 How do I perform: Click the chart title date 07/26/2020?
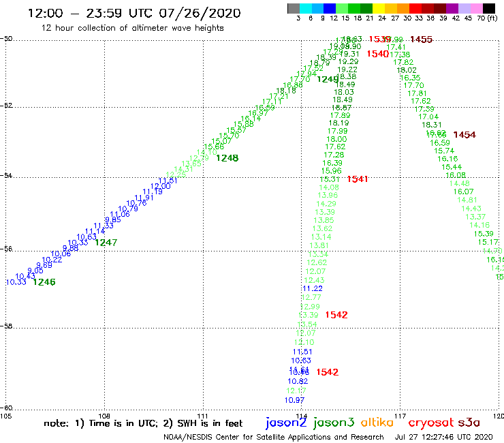200,13
